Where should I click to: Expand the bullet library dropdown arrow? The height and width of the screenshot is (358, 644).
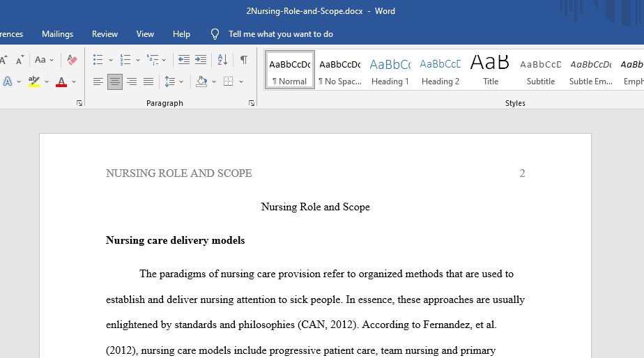click(111, 60)
